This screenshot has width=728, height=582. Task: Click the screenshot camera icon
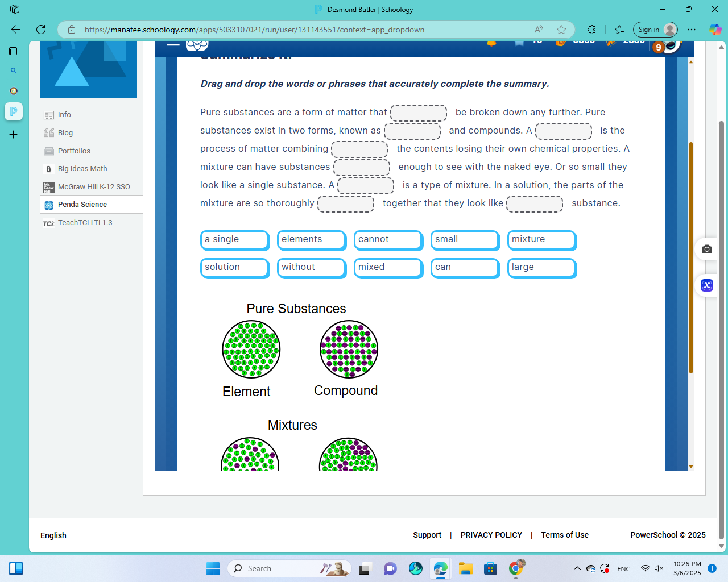pos(707,249)
